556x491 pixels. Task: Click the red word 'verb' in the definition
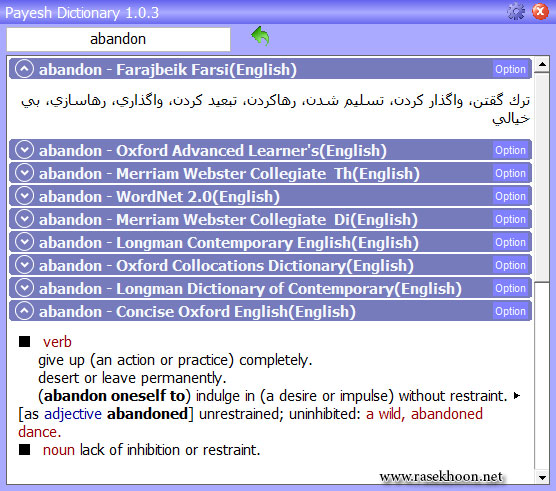click(x=57, y=342)
